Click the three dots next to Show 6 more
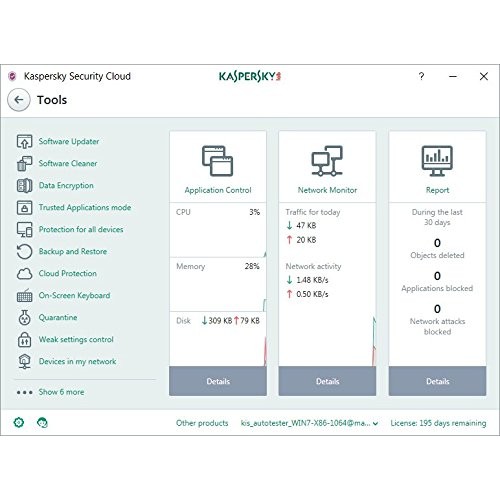The image size is (500, 500). point(25,392)
